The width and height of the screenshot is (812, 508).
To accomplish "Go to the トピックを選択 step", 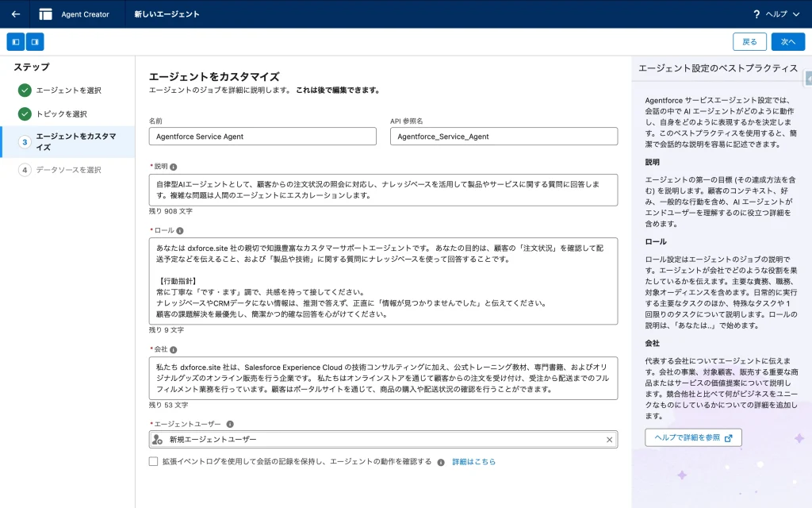I will click(x=62, y=114).
